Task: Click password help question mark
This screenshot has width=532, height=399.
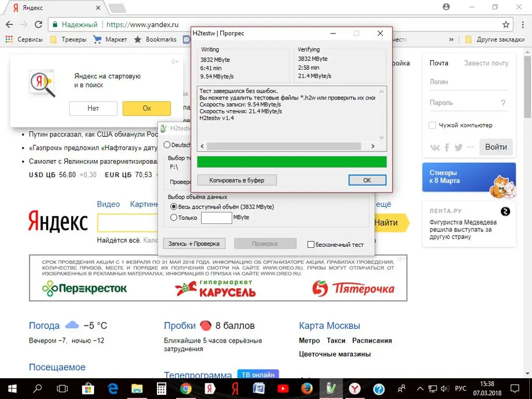Action: point(503,103)
